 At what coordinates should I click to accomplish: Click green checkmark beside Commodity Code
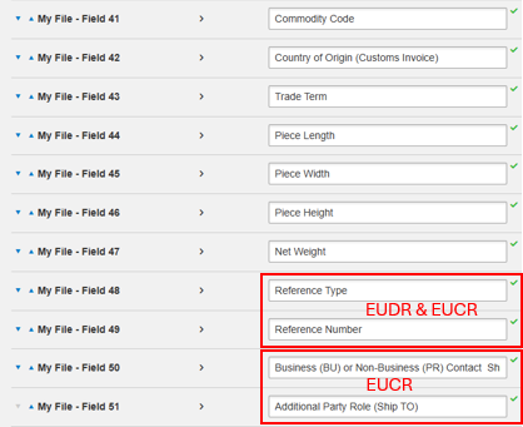(x=514, y=11)
